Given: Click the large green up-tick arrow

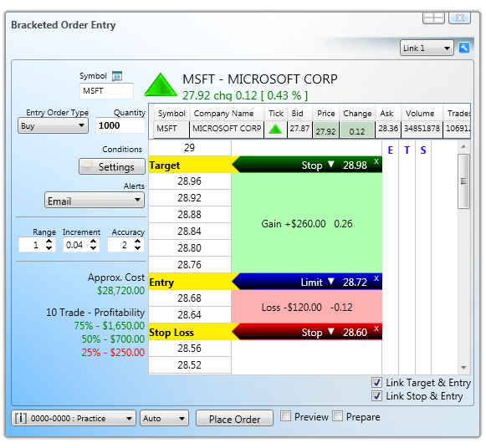Looking at the screenshot, I should click(x=161, y=84).
